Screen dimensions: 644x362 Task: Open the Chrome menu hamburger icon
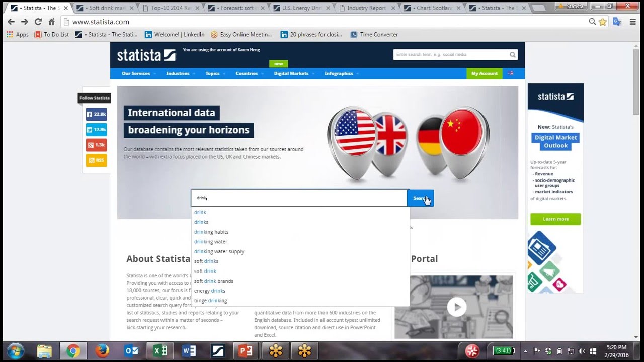(632, 22)
